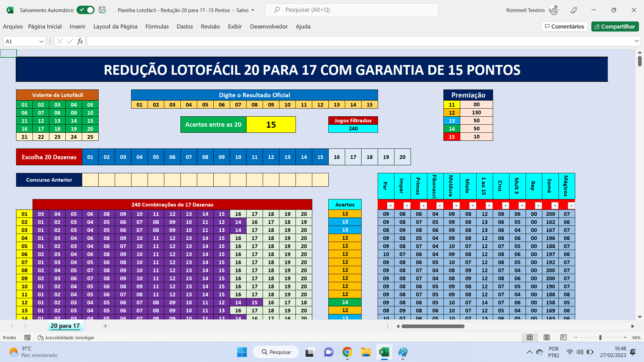The image size is (644, 362).
Task: Open the Rep column filter dropdown
Action: point(538,205)
